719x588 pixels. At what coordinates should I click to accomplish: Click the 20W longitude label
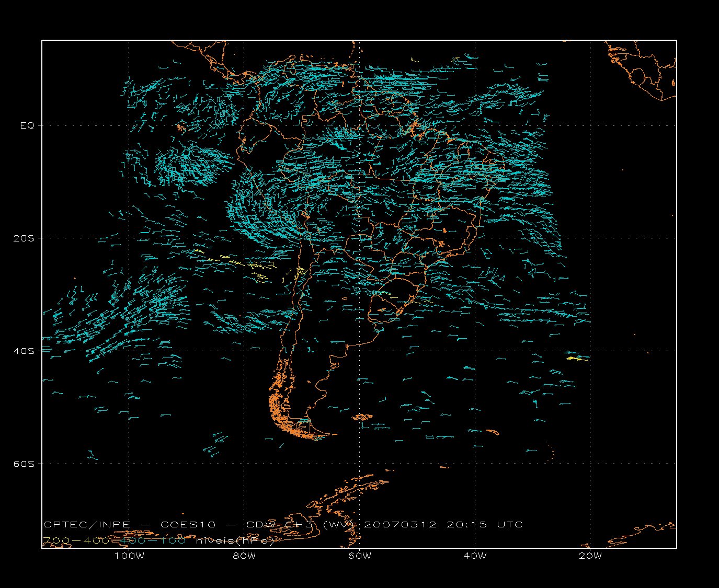pyautogui.click(x=590, y=556)
